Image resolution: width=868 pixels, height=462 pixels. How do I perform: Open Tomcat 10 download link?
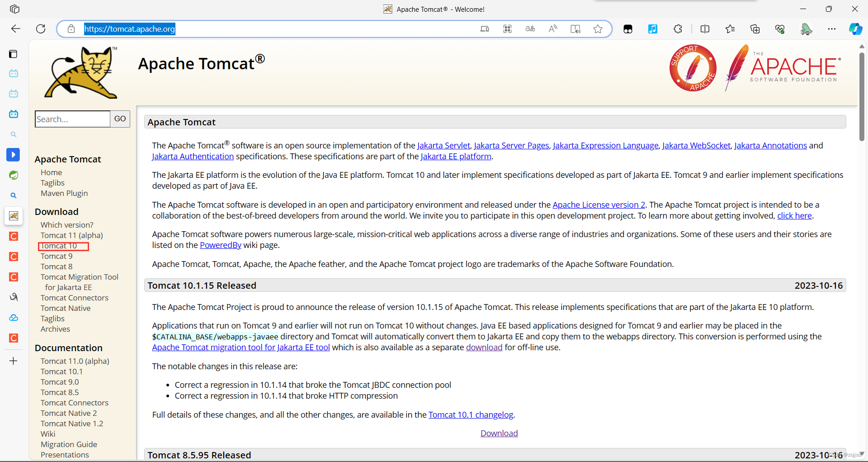[x=59, y=246]
